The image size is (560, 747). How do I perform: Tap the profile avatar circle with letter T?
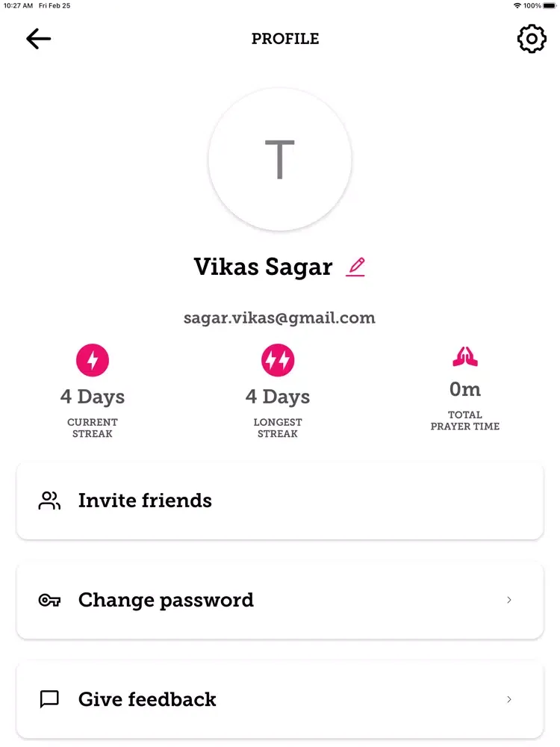point(280,160)
